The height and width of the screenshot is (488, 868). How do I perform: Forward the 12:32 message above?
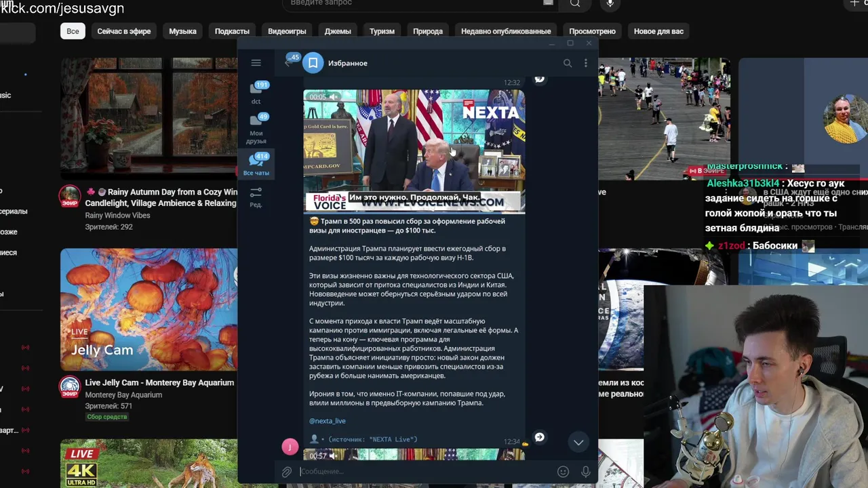[539, 79]
